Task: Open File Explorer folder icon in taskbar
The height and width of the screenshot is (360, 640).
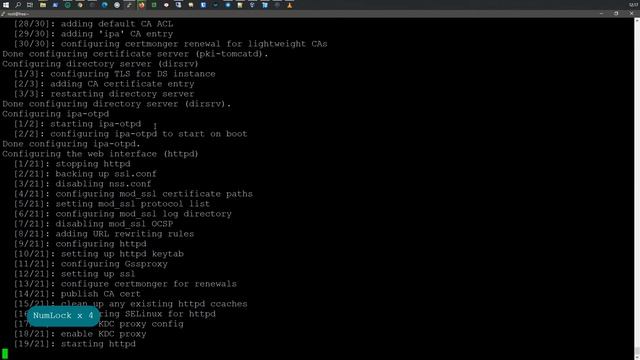Action: (42, 5)
